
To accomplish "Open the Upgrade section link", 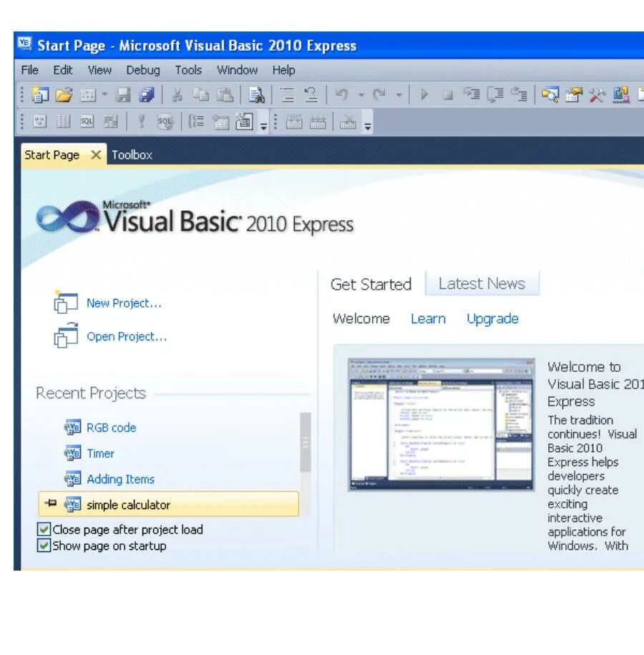I will [493, 319].
